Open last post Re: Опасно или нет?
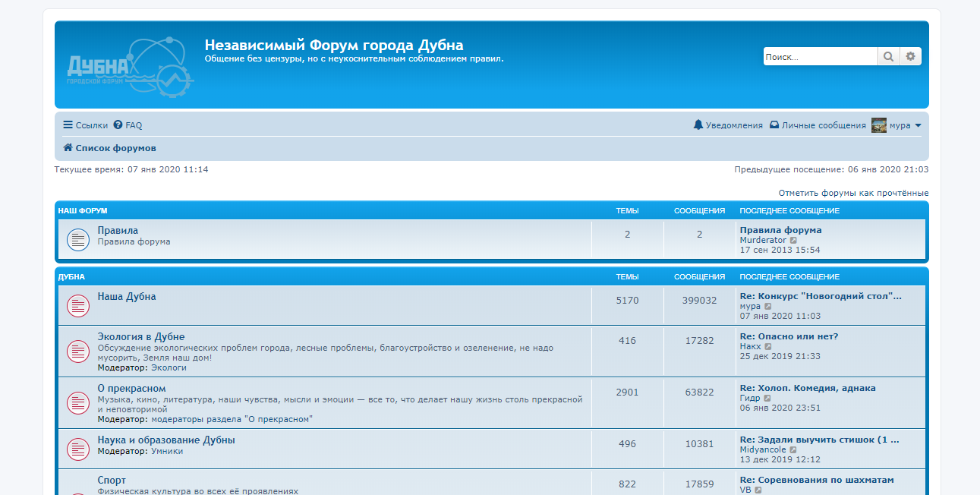Viewport: 980px width, 495px height. (789, 336)
